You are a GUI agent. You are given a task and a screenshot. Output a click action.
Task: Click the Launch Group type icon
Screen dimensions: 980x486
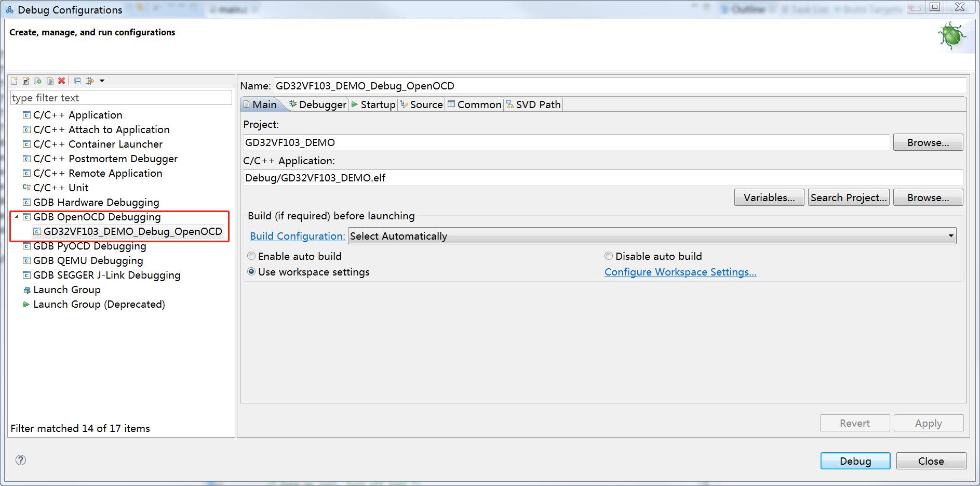click(x=26, y=290)
